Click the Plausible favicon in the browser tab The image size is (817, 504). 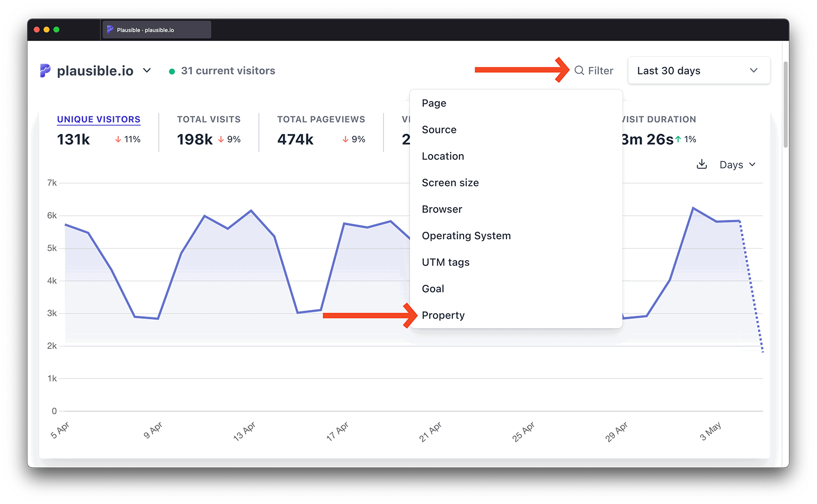[110, 30]
